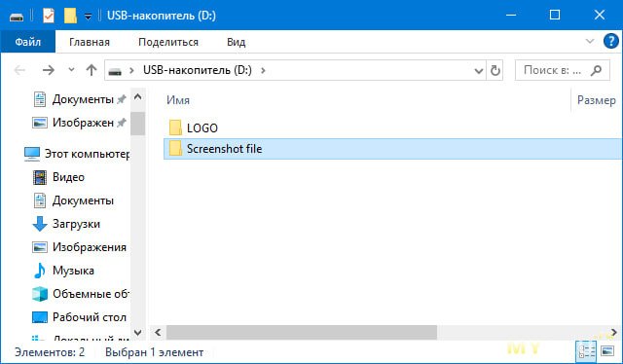
Task: Navigate forward with the arrow button
Action: [x=49, y=70]
